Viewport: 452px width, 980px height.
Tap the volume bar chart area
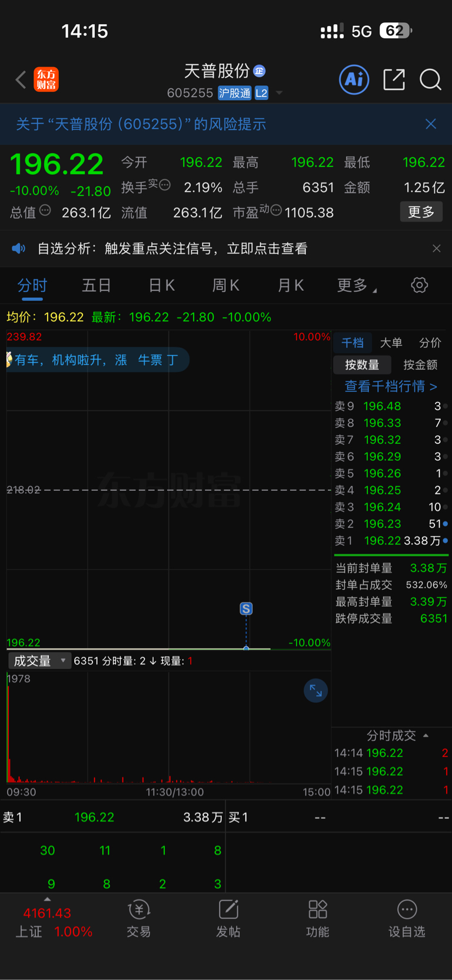point(168,727)
